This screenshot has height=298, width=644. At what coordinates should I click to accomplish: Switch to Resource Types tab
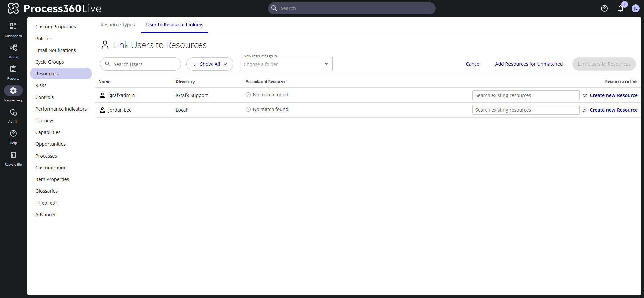coord(118,25)
